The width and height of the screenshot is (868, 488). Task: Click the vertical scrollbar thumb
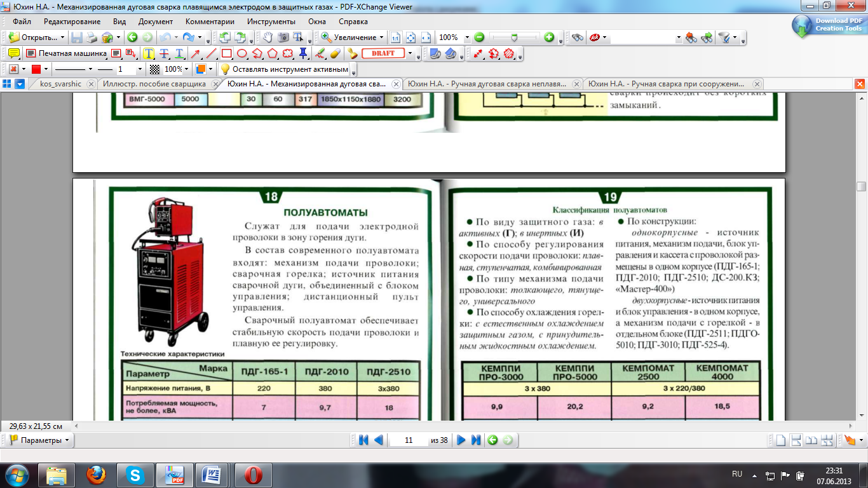862,186
